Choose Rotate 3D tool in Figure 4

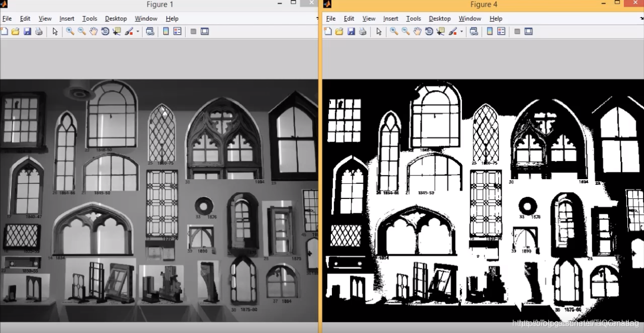[x=429, y=32]
